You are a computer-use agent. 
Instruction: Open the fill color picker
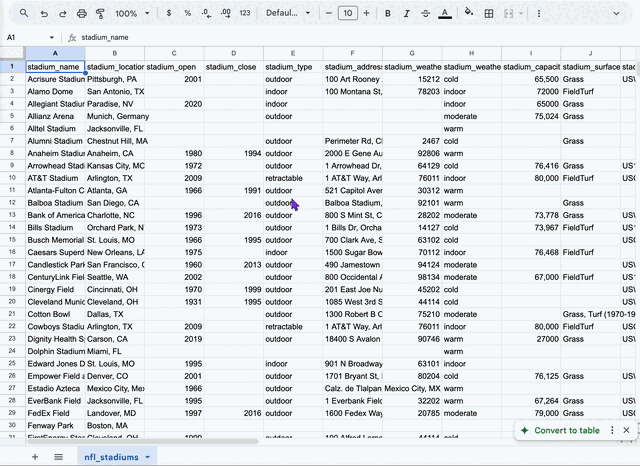[x=469, y=13]
